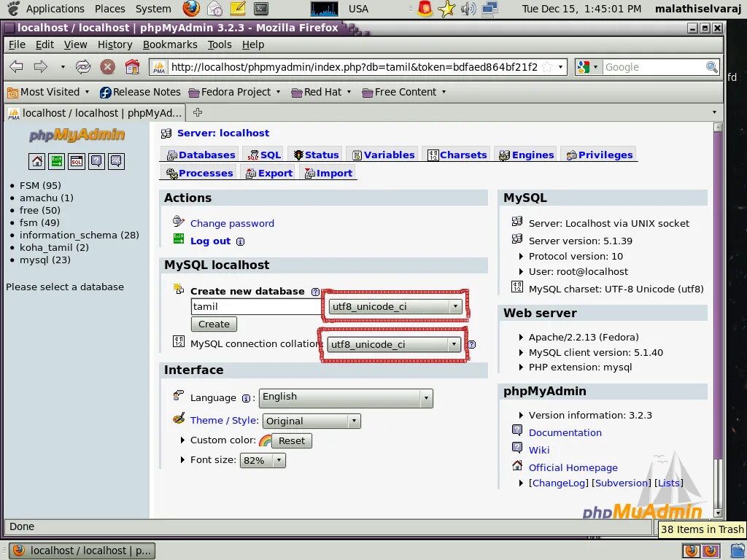Click the Firefox back arrow
Image resolution: width=747 pixels, height=560 pixels.
(17, 66)
